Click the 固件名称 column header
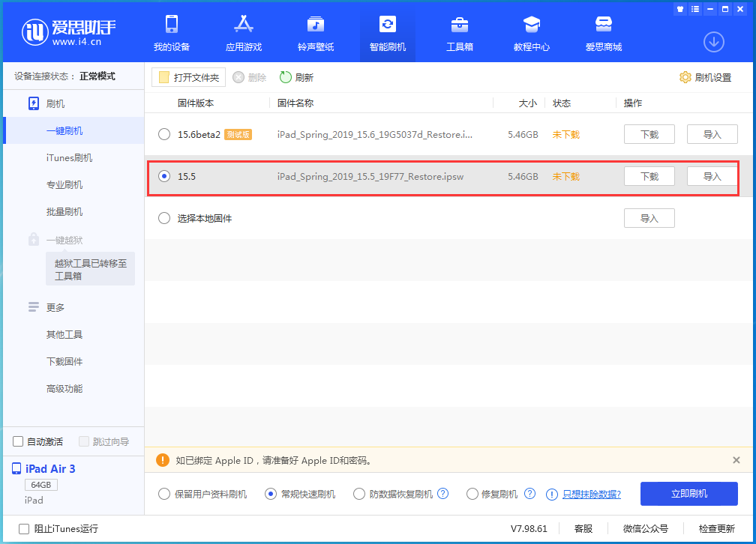This screenshot has height=544, width=756. click(x=295, y=103)
